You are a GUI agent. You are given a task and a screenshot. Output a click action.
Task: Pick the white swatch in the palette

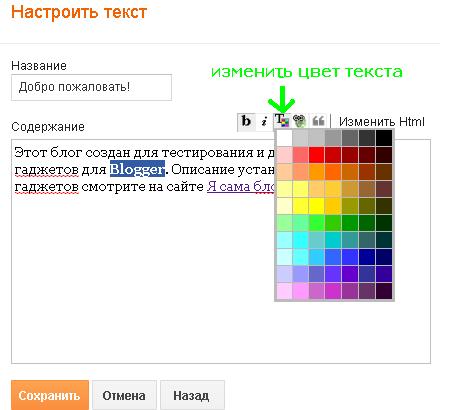click(284, 138)
